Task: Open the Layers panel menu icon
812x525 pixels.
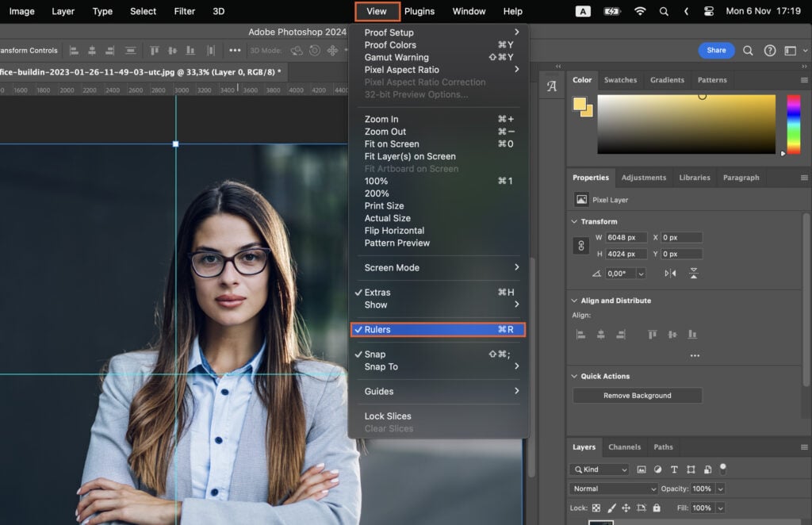Action: pyautogui.click(x=803, y=446)
